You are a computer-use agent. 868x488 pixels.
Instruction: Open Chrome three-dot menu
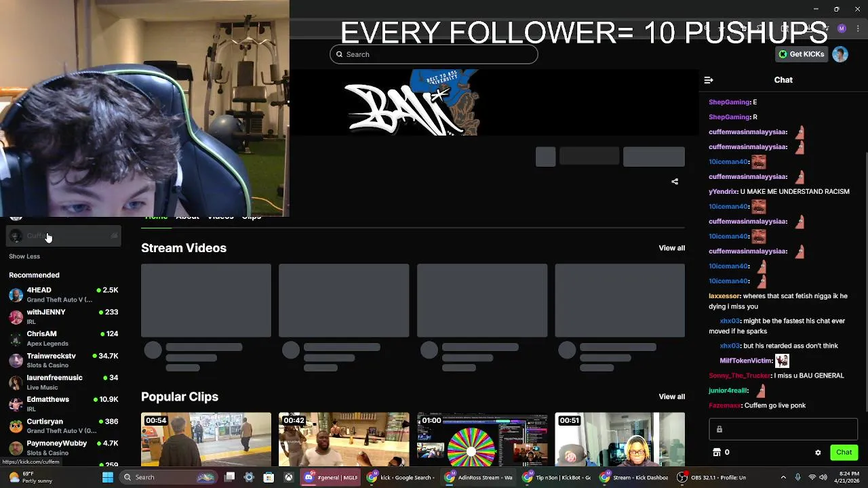point(858,28)
